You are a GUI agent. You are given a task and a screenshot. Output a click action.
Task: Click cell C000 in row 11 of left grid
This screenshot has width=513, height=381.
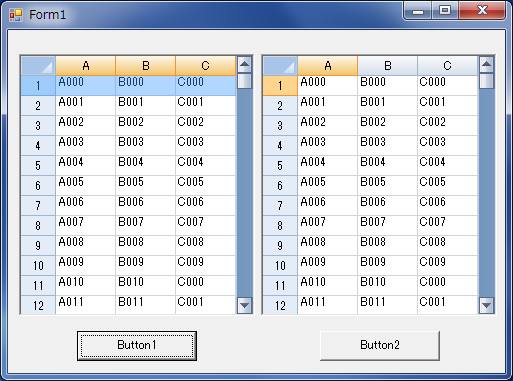(205, 286)
